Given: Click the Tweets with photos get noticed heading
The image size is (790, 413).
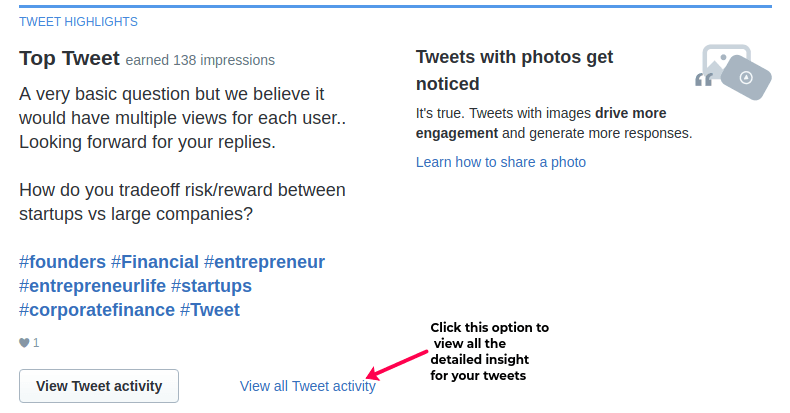Looking at the screenshot, I should tap(514, 70).
